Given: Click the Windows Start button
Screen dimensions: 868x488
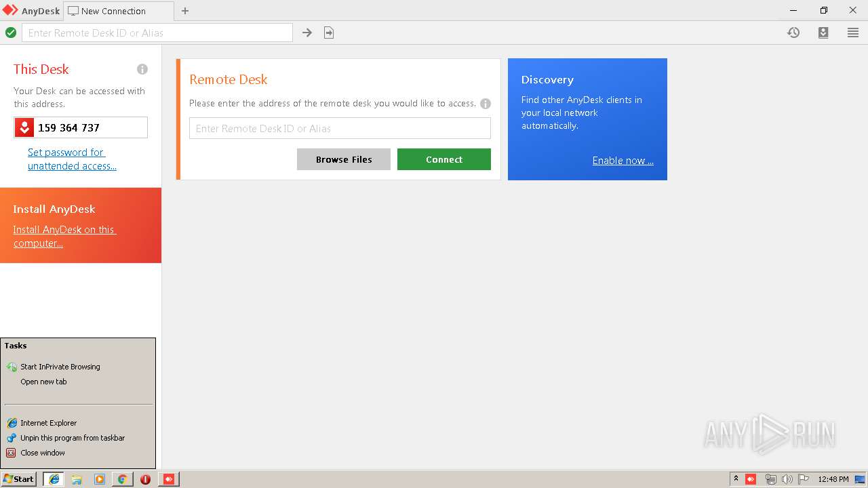Looking at the screenshot, I should pos(19,479).
